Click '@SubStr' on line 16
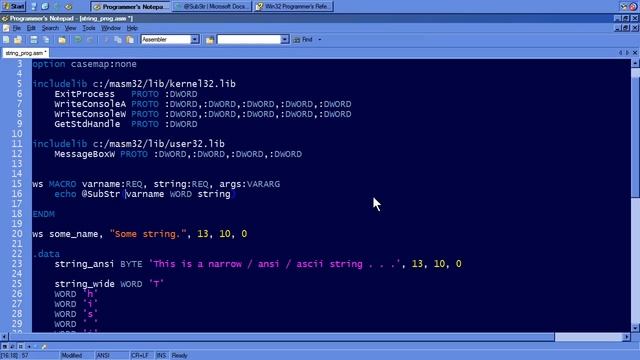This screenshot has width=640, height=360. tap(101, 194)
